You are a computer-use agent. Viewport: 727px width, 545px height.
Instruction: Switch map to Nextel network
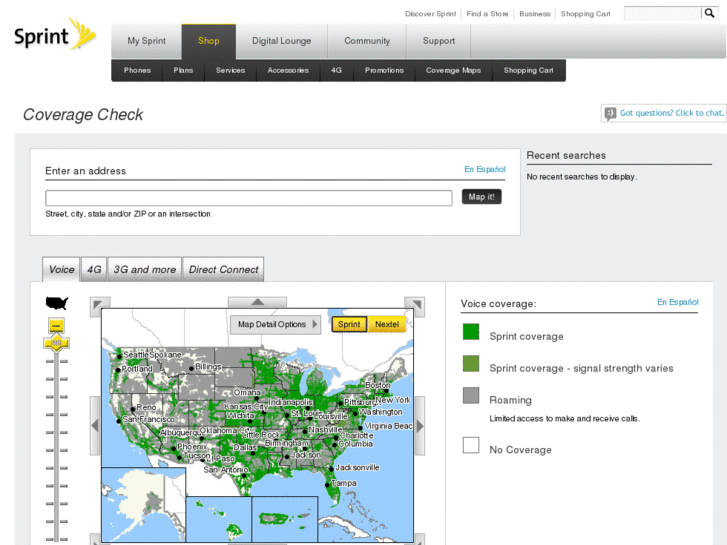[x=387, y=324]
